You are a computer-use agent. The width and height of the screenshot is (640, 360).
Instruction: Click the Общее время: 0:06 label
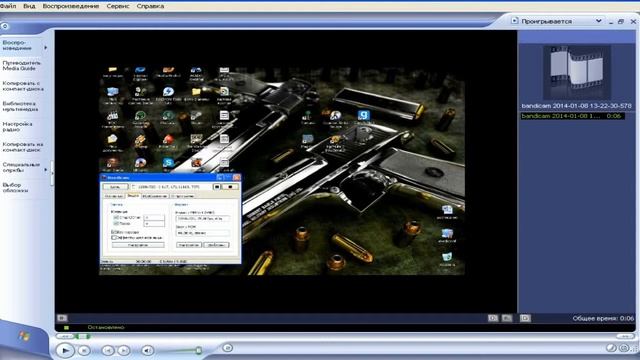603,318
